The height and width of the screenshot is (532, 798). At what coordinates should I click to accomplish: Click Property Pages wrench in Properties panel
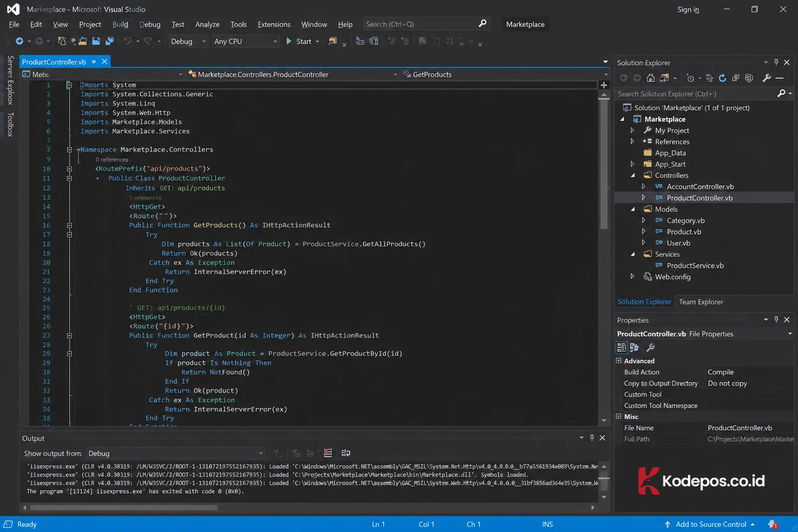click(650, 347)
